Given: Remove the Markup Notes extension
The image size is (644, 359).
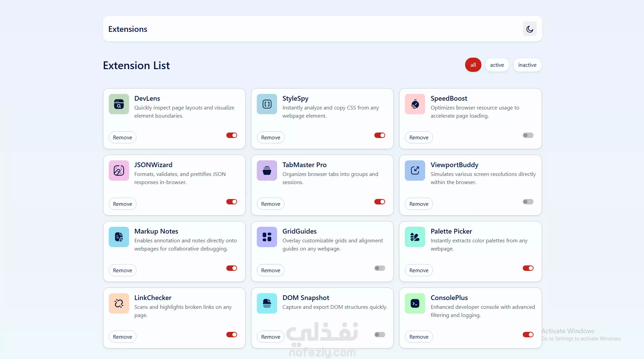Looking at the screenshot, I should [123, 270].
